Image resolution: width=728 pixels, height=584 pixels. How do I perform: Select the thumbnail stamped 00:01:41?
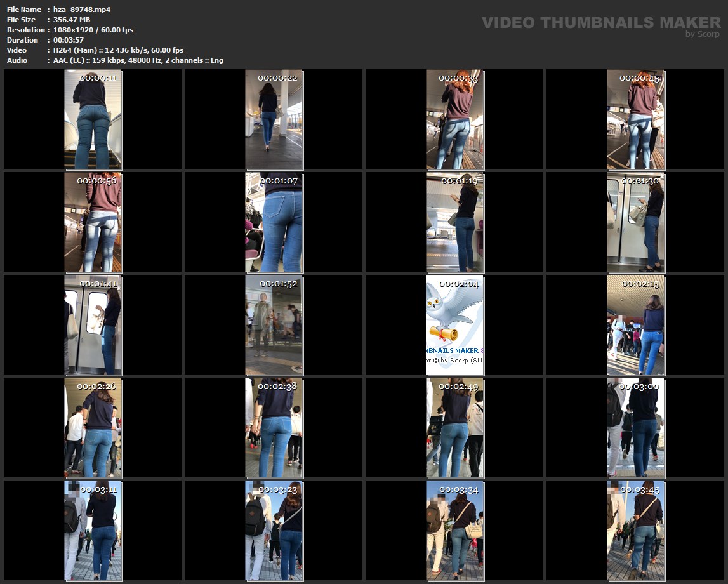(x=93, y=325)
